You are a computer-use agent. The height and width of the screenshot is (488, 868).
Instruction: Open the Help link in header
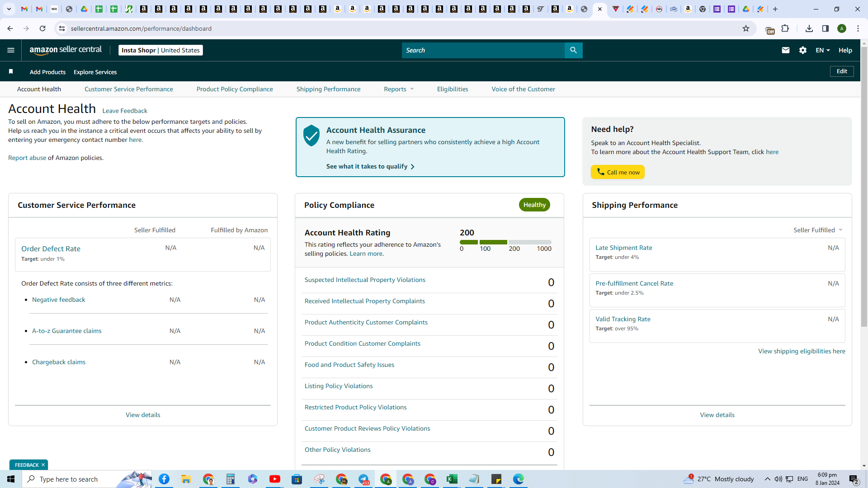(845, 50)
